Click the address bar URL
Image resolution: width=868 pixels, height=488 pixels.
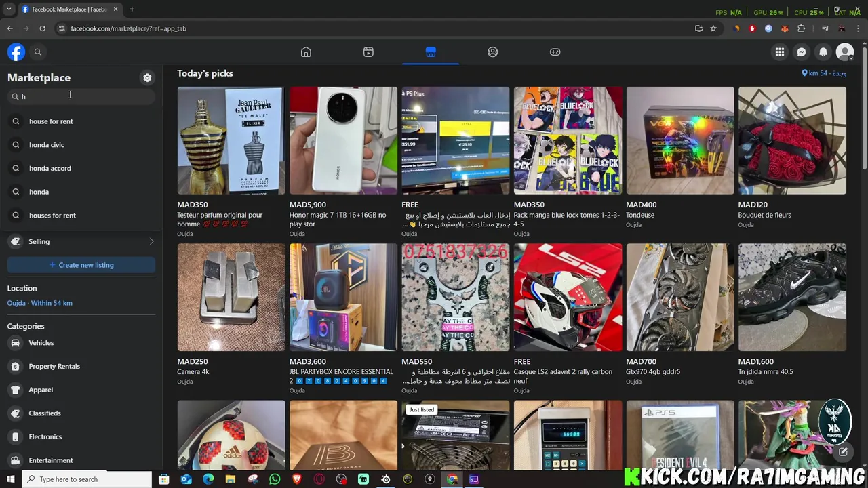pos(128,28)
